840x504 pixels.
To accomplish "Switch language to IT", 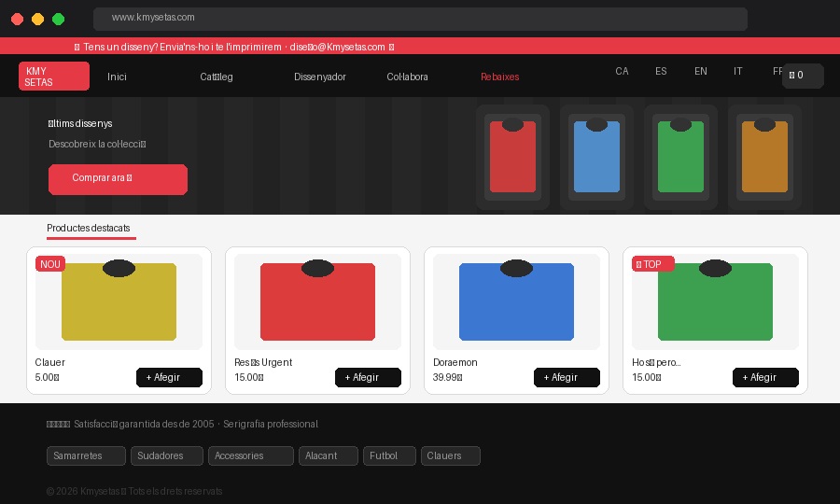I will [x=737, y=71].
